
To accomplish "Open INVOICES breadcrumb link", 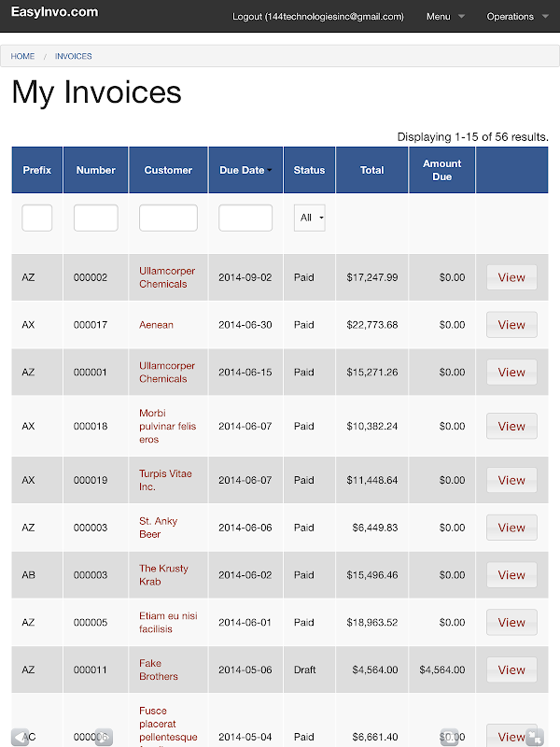I will point(73,56).
